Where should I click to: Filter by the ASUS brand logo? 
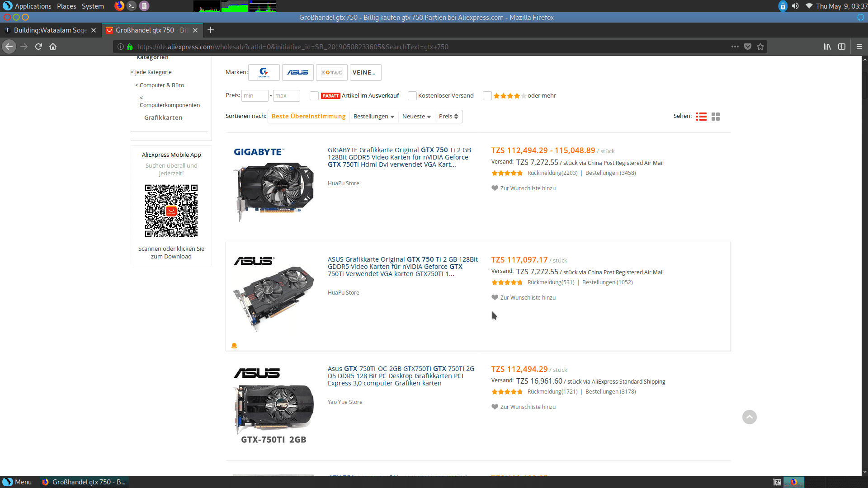tap(298, 72)
